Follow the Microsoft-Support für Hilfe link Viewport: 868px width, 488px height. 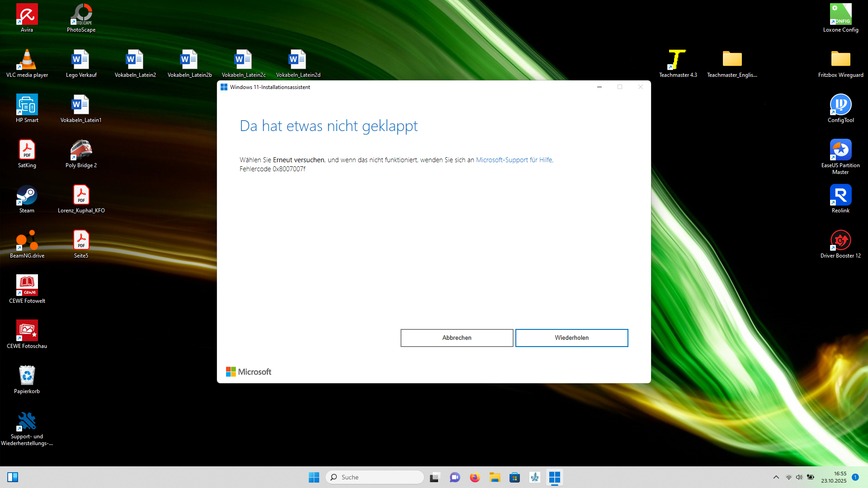(x=514, y=160)
